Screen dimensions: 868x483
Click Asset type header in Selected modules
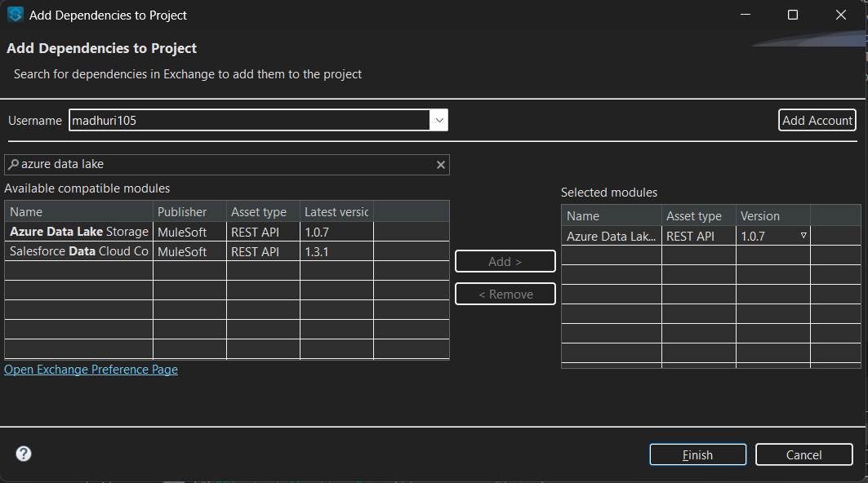click(698, 216)
